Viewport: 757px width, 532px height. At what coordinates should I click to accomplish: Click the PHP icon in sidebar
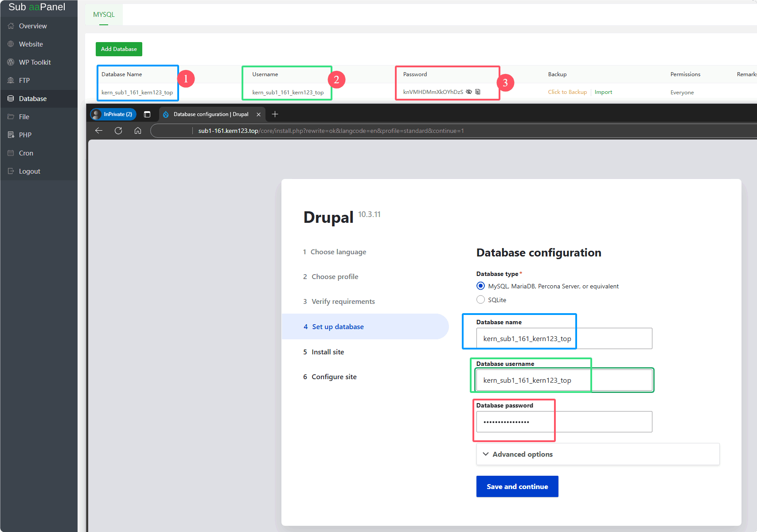[11, 135]
